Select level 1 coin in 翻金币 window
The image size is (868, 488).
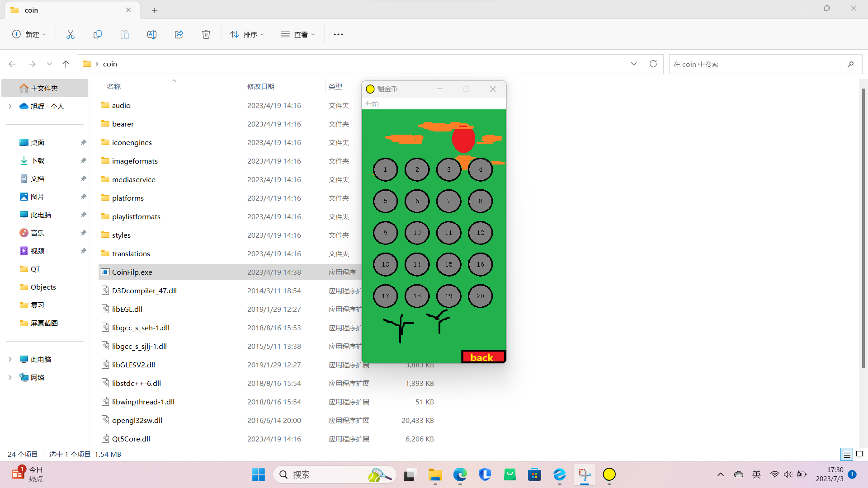[x=385, y=169]
